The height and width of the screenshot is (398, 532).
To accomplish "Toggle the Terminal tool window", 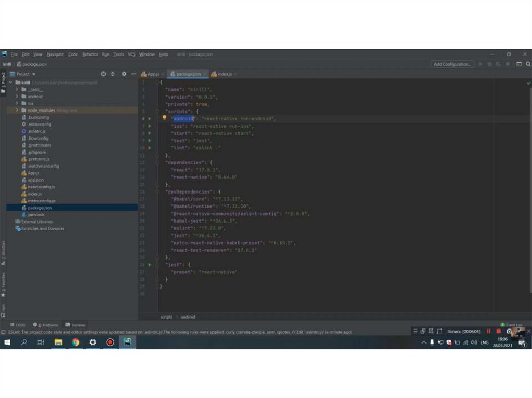I will coord(75,325).
